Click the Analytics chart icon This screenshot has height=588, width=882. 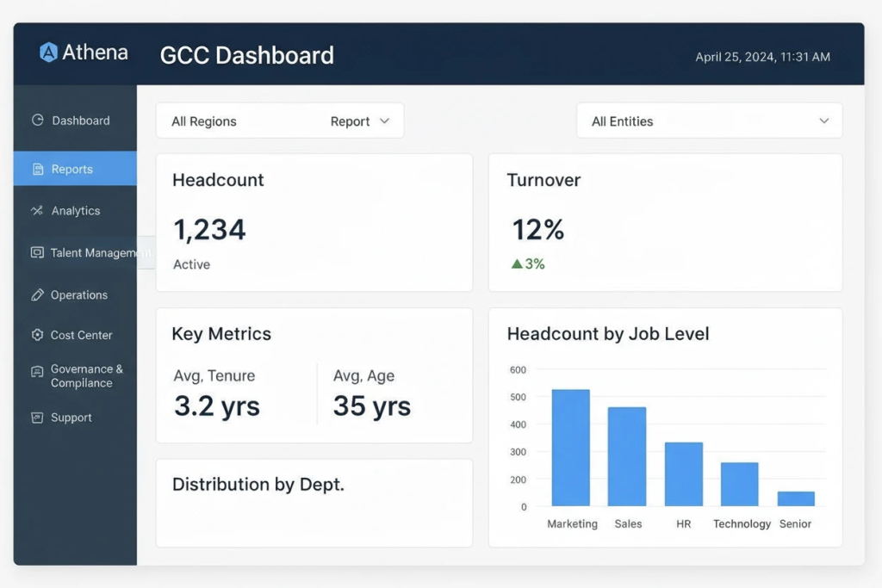pyautogui.click(x=37, y=211)
